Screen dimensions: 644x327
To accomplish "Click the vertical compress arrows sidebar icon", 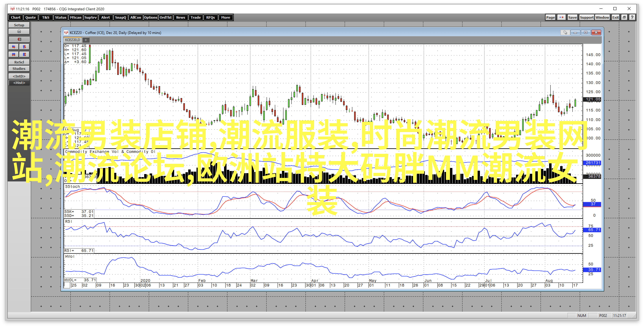I will [x=24, y=54].
